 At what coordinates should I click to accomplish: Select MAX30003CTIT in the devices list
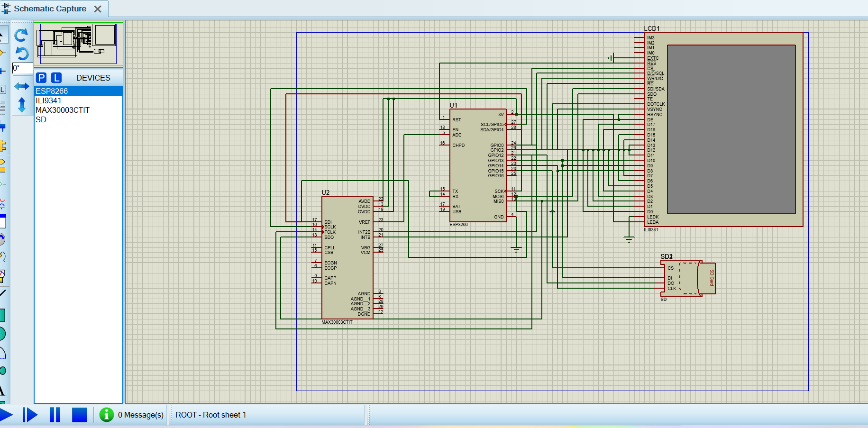click(x=63, y=110)
